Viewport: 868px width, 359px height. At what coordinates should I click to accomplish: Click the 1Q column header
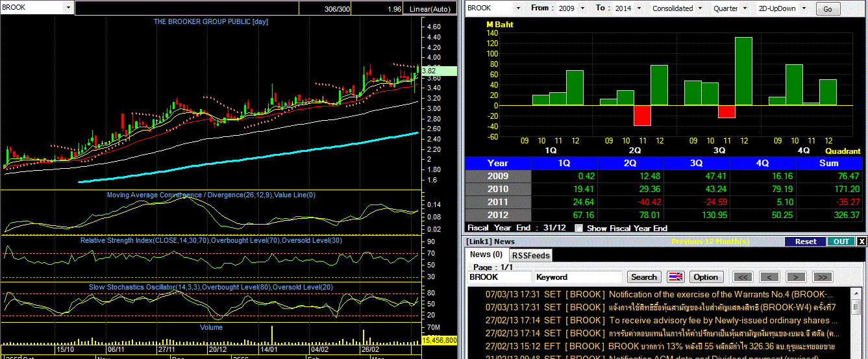click(564, 163)
